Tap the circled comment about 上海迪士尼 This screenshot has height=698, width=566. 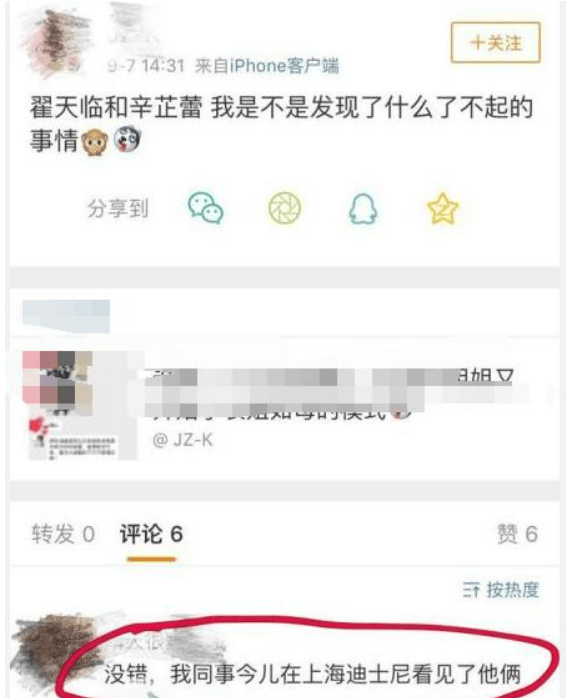(x=312, y=674)
